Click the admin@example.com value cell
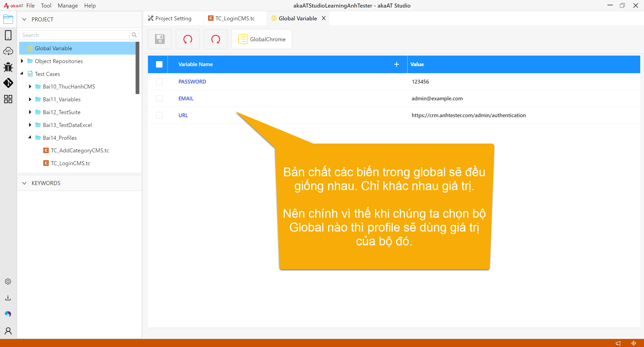Viewport: 644px width, 347px height. coord(437,98)
